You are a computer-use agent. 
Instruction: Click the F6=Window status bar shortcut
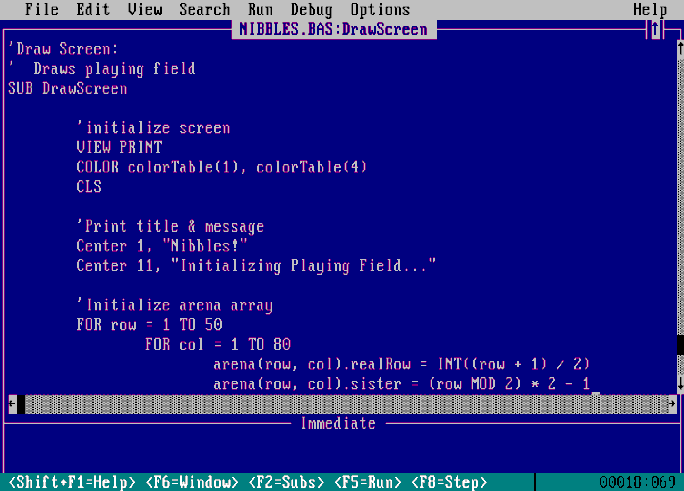tap(192, 482)
